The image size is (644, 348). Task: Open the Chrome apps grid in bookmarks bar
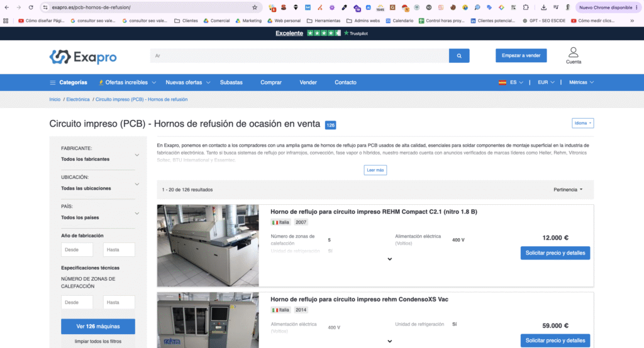tap(6, 21)
